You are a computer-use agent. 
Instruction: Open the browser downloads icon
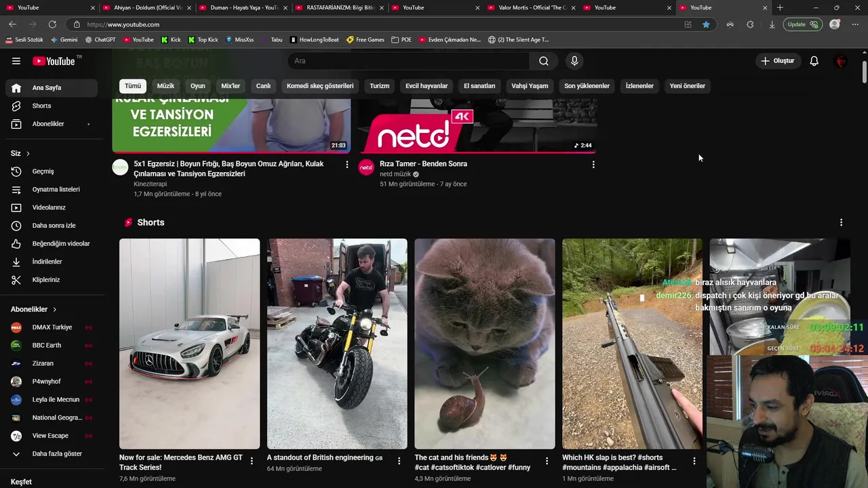(772, 24)
